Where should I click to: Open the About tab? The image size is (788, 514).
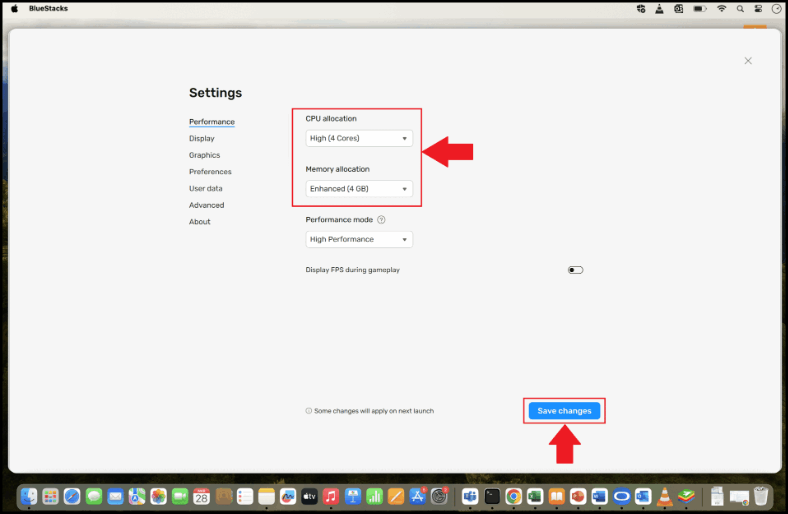200,222
